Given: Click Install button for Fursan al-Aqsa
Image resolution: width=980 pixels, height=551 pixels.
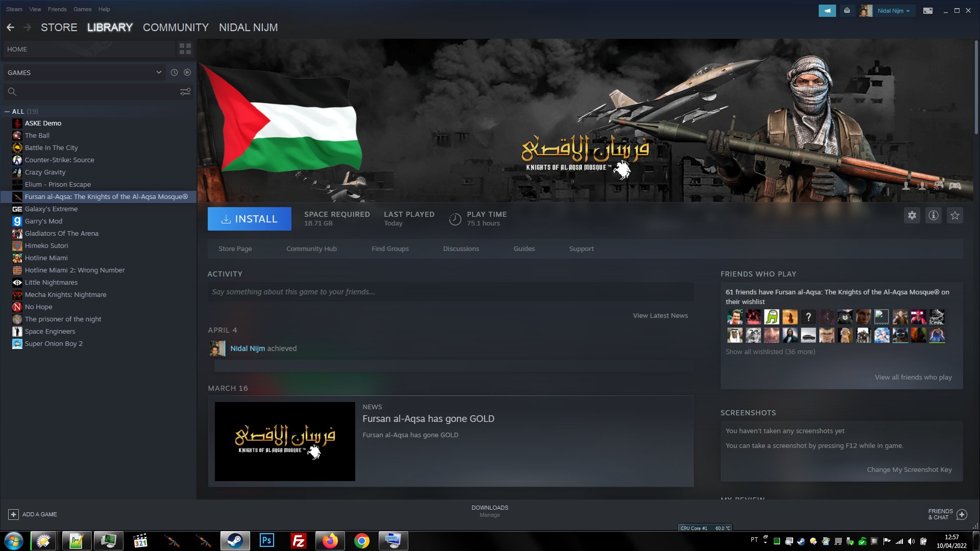Looking at the screenshot, I should click(x=250, y=219).
